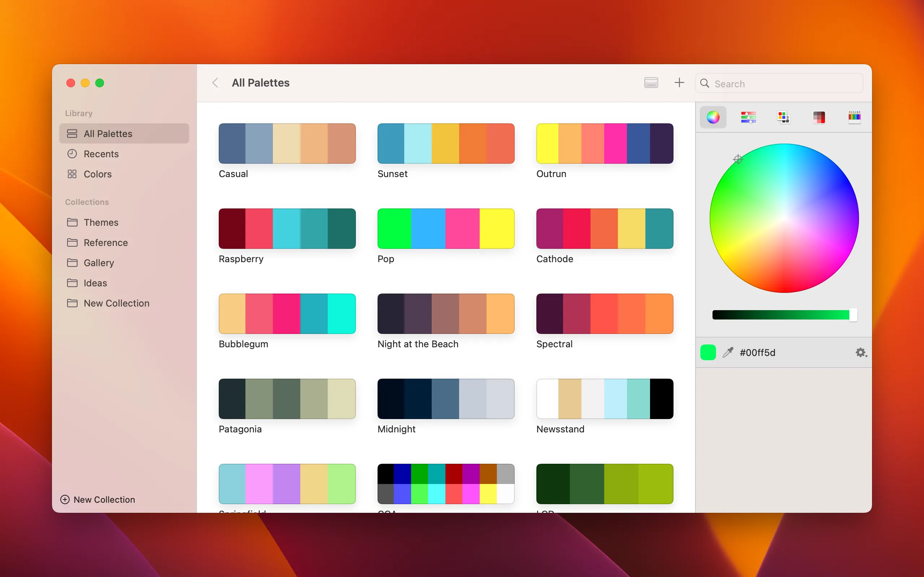The width and height of the screenshot is (924, 577).
Task: Select the pencils picker tab
Action: point(854,117)
